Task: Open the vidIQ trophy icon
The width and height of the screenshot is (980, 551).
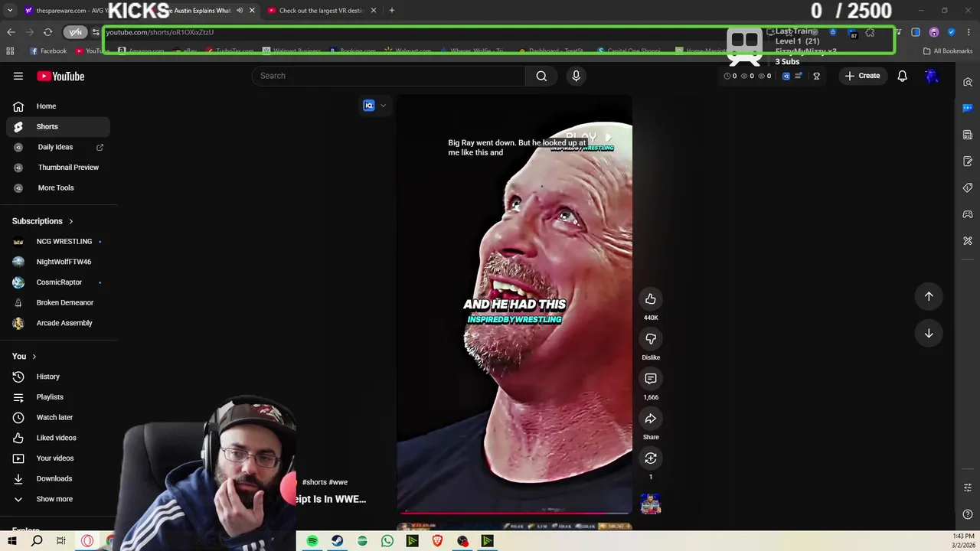Action: pos(816,76)
